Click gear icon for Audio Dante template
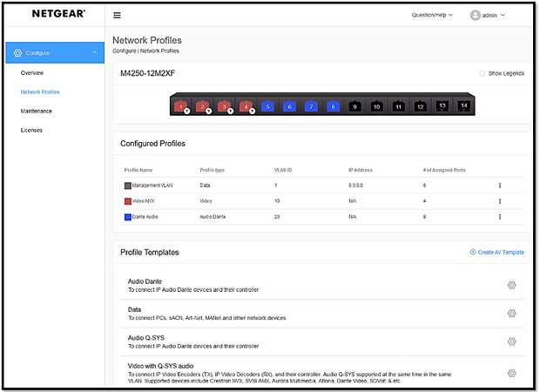The height and width of the screenshot is (392, 540). pyautogui.click(x=512, y=285)
